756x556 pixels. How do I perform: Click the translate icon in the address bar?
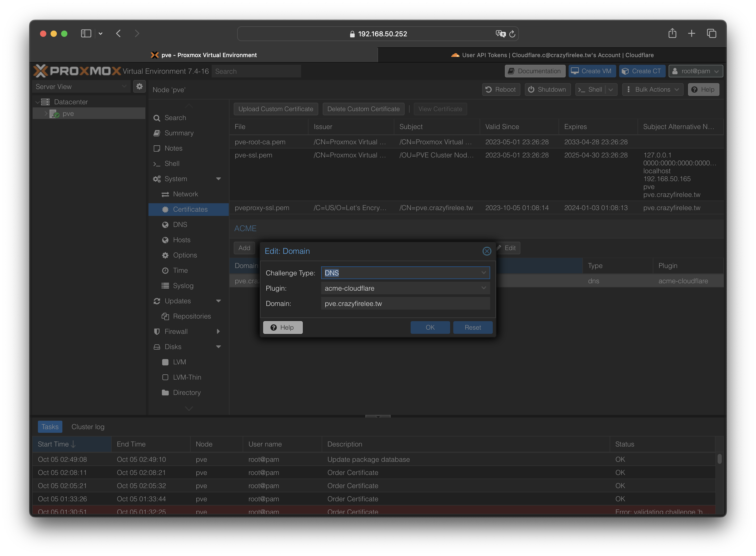(500, 34)
